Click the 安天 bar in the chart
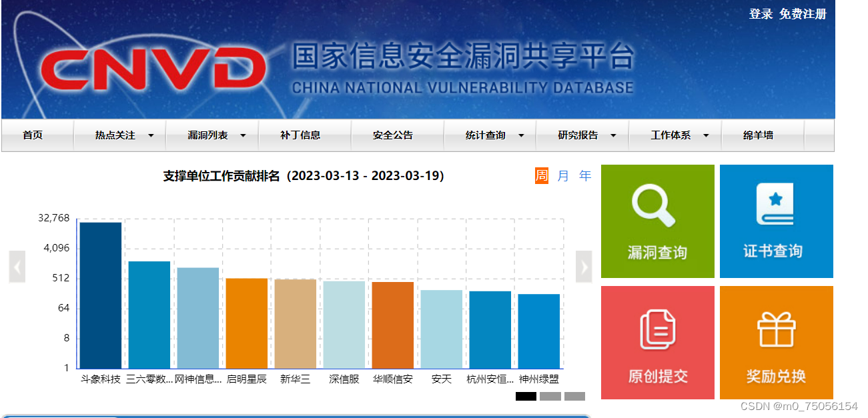This screenshot has height=418, width=868. click(442, 329)
